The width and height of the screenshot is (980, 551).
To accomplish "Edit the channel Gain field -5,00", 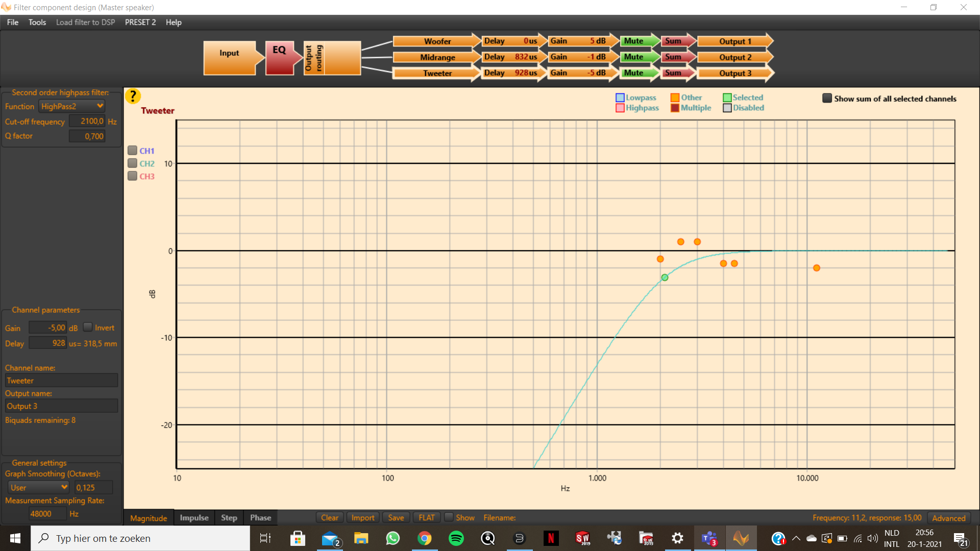I will (x=48, y=328).
